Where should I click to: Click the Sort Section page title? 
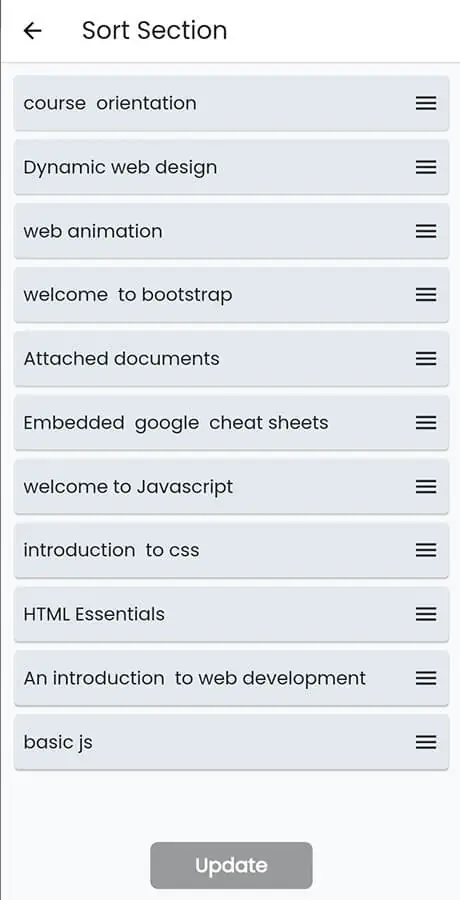[154, 30]
